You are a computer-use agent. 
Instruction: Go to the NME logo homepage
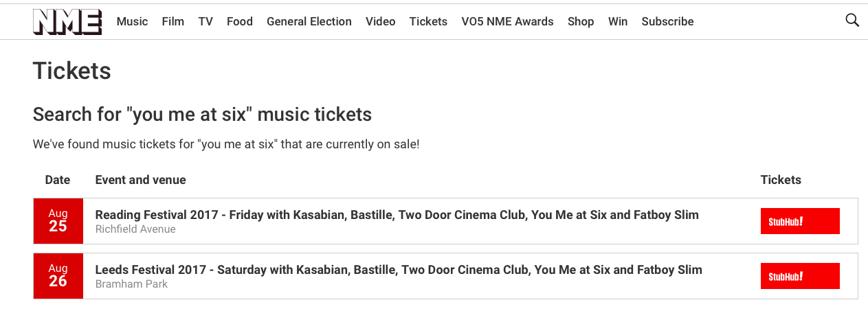click(67, 22)
